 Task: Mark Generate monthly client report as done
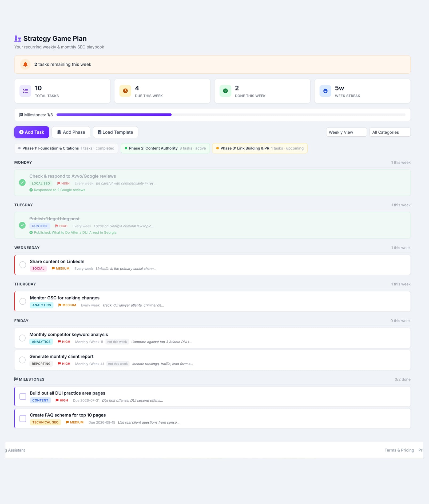click(x=22, y=360)
